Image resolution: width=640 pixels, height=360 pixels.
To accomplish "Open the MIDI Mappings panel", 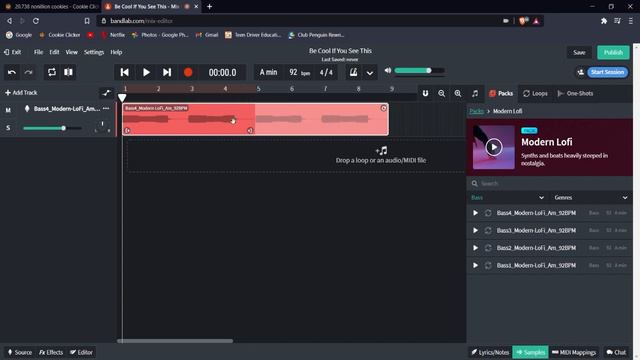I will click(x=573, y=352).
